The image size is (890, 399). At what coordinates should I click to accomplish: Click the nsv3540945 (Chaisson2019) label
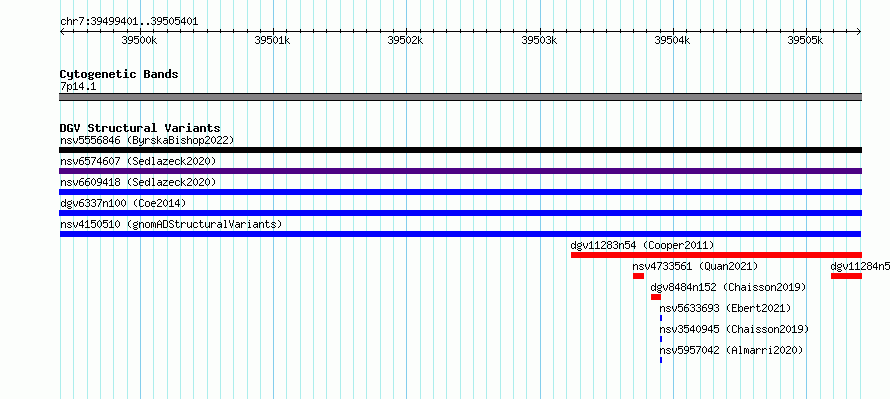734,329
